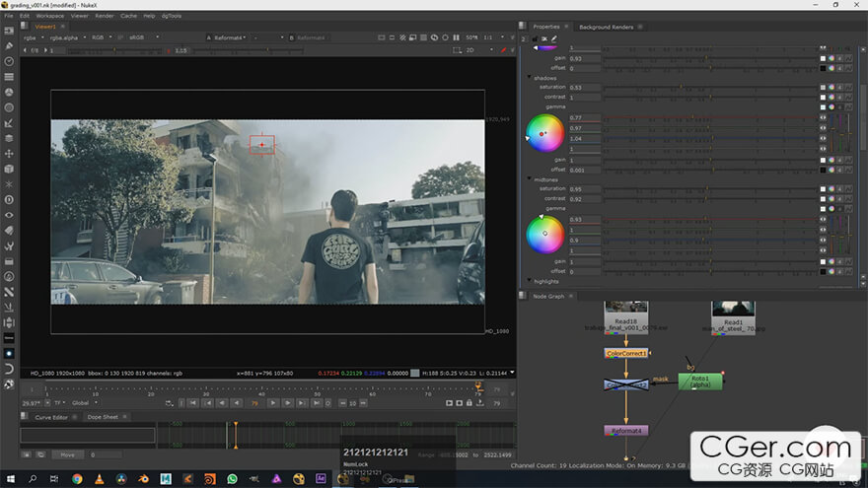Collapse the shadows section
This screenshot has width=868, height=488.
click(530, 78)
